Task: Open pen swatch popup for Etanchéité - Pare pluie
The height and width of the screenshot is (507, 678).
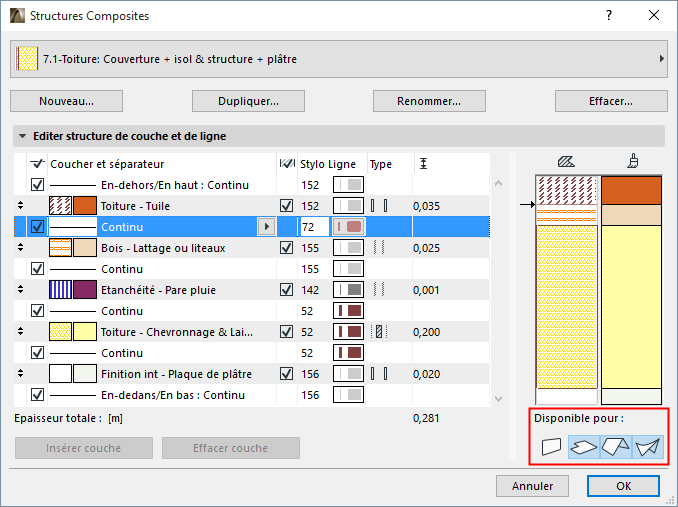Action: point(348,290)
